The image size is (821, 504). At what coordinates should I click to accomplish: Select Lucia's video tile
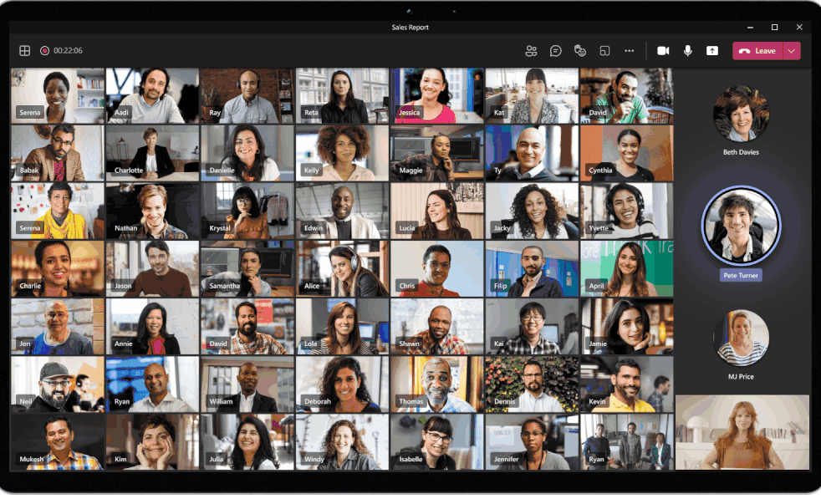(436, 211)
